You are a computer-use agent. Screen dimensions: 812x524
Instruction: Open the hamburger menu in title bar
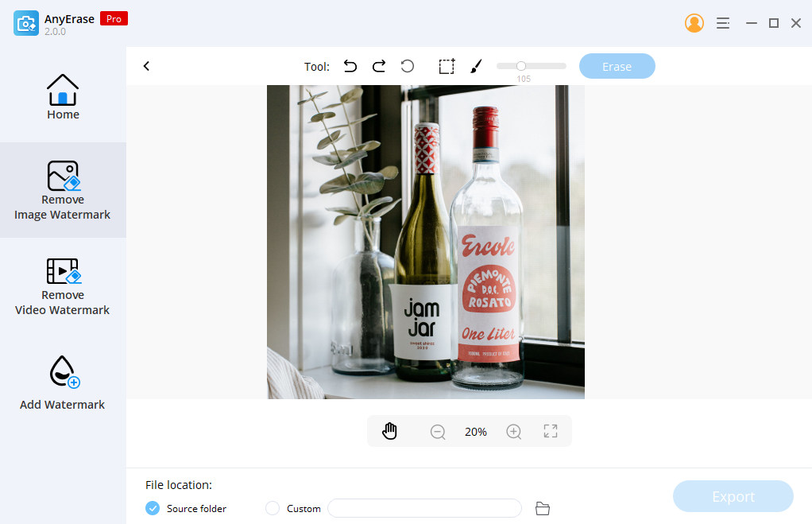pos(723,23)
